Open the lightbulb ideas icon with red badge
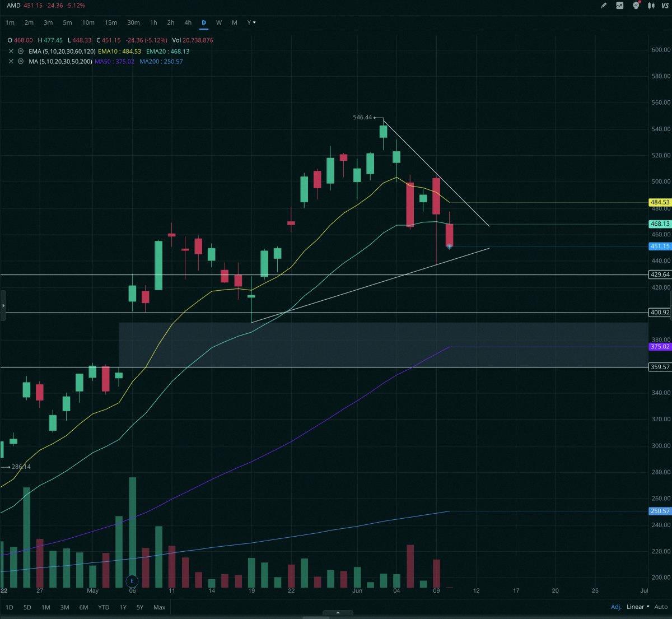 pos(636,5)
